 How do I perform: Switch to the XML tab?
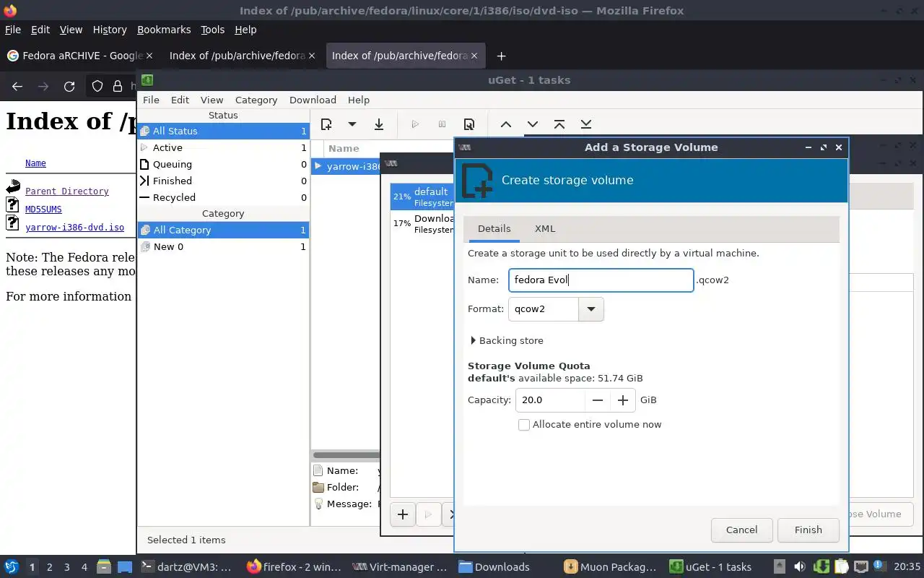545,228
